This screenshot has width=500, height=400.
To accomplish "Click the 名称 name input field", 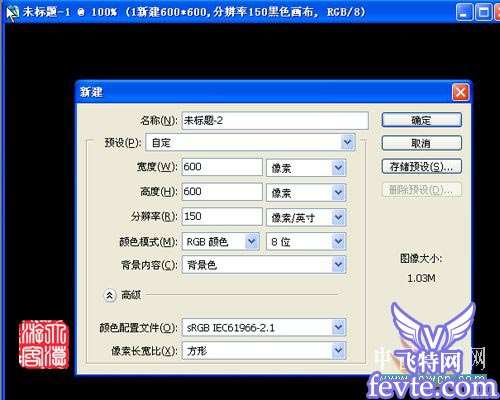I will pos(275,120).
